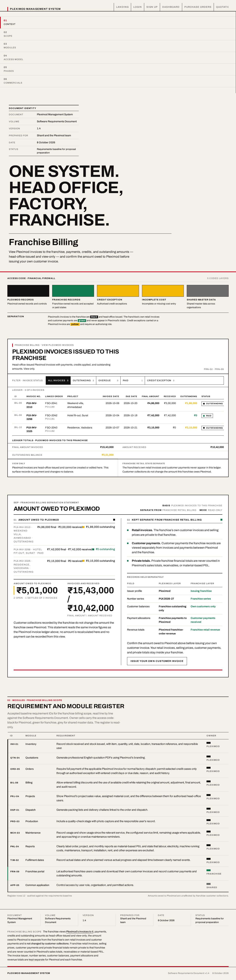Filter invoices by Outstanding status
236x980 pixels.
pos(83,380)
